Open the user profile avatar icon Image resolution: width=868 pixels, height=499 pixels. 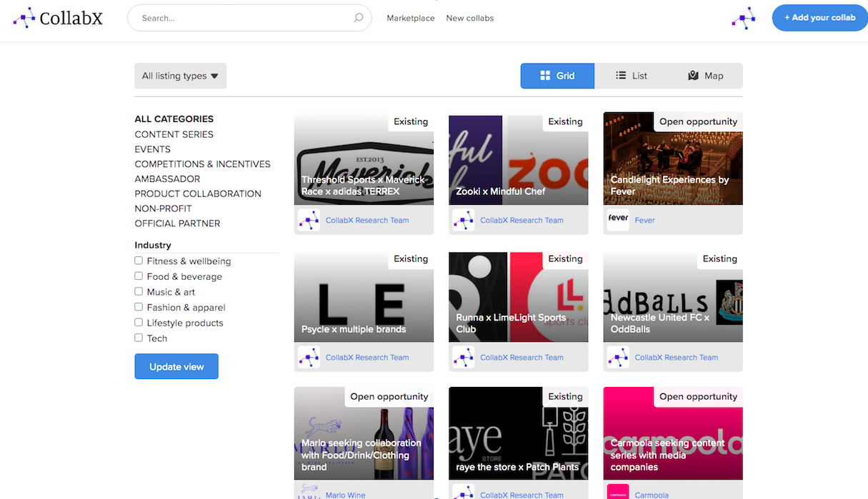[x=743, y=18]
